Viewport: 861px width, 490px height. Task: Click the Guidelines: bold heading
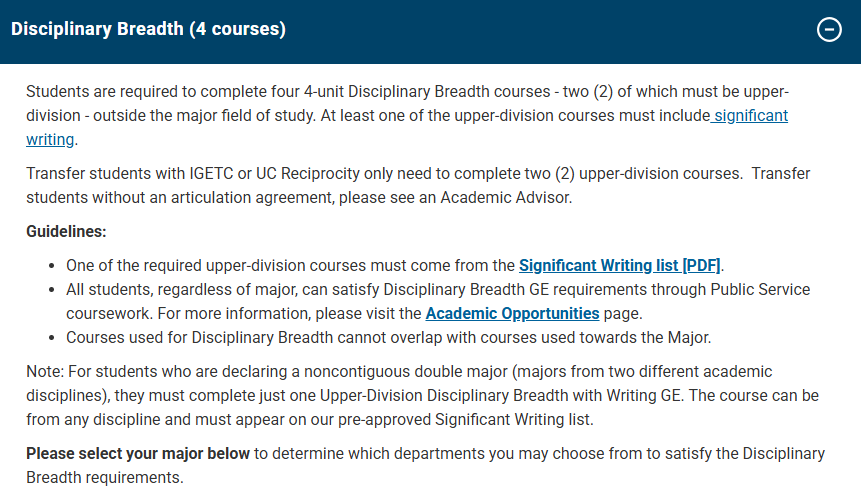point(66,232)
